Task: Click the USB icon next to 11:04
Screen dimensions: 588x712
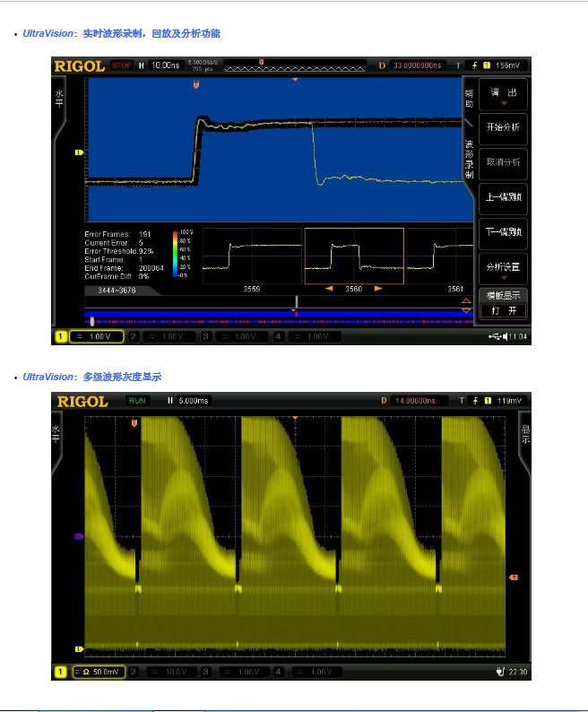Action: click(496, 336)
